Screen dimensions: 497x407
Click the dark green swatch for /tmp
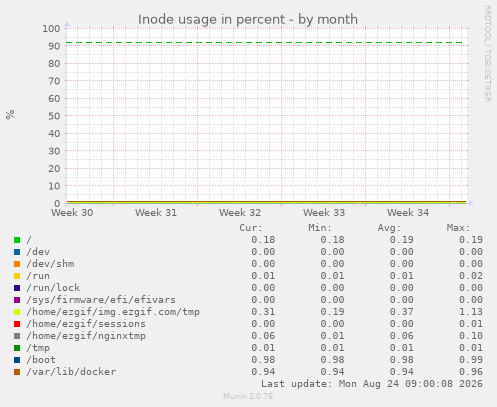pyautogui.click(x=17, y=348)
